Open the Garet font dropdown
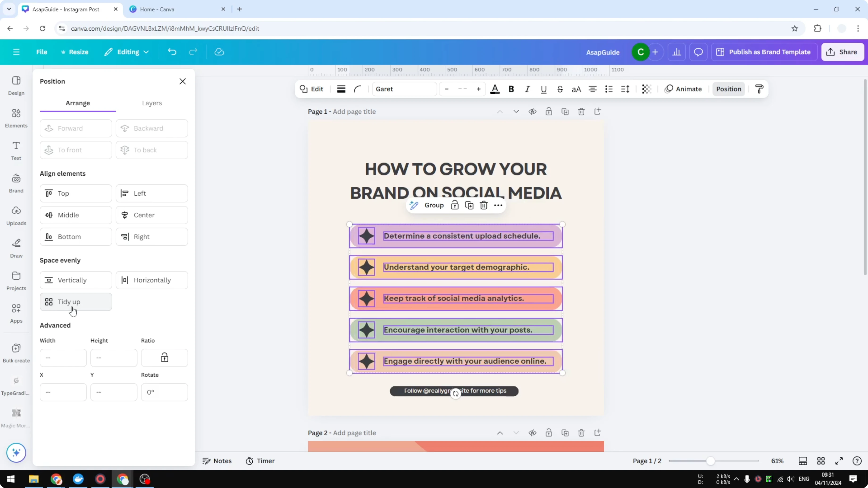Screen dimensions: 868x488 click(x=404, y=89)
